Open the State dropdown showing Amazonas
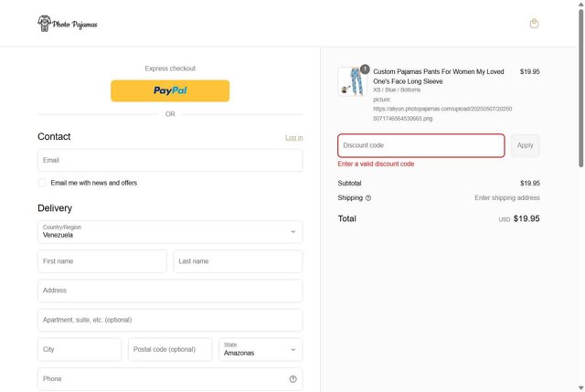 [261, 349]
